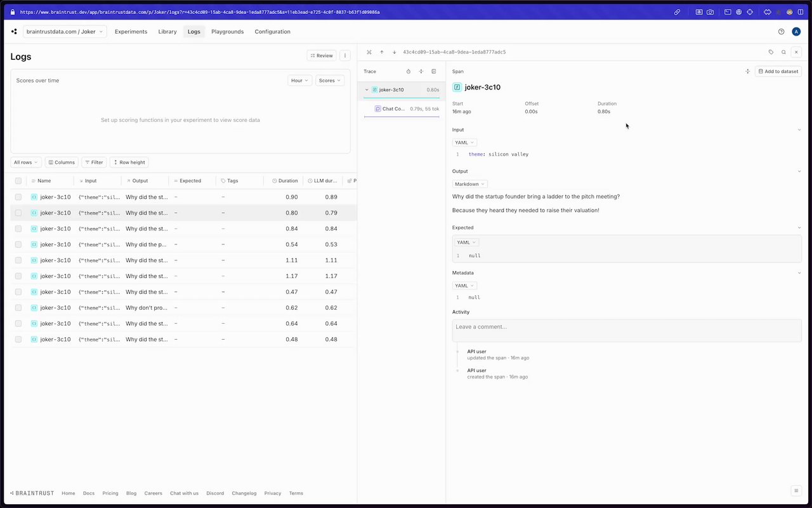Check the row with duration 0.80
Viewport: 812px width, 508px height.
(18, 213)
